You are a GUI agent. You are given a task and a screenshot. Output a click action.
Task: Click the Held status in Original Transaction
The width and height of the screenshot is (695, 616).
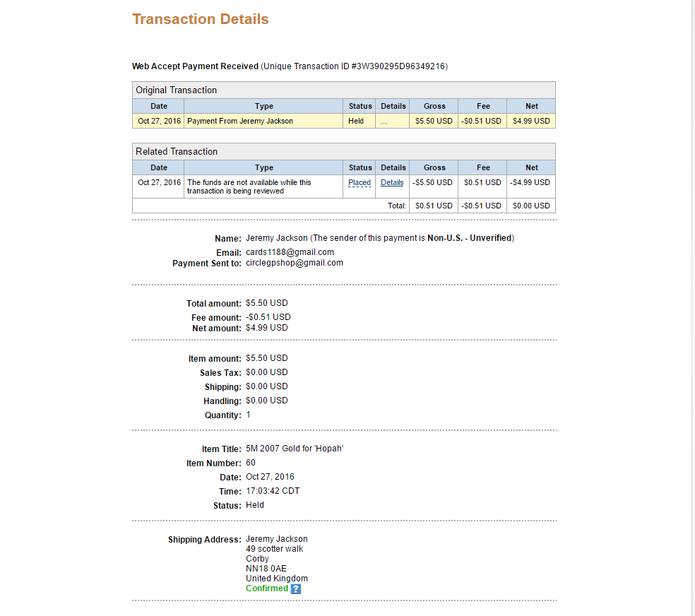[356, 121]
